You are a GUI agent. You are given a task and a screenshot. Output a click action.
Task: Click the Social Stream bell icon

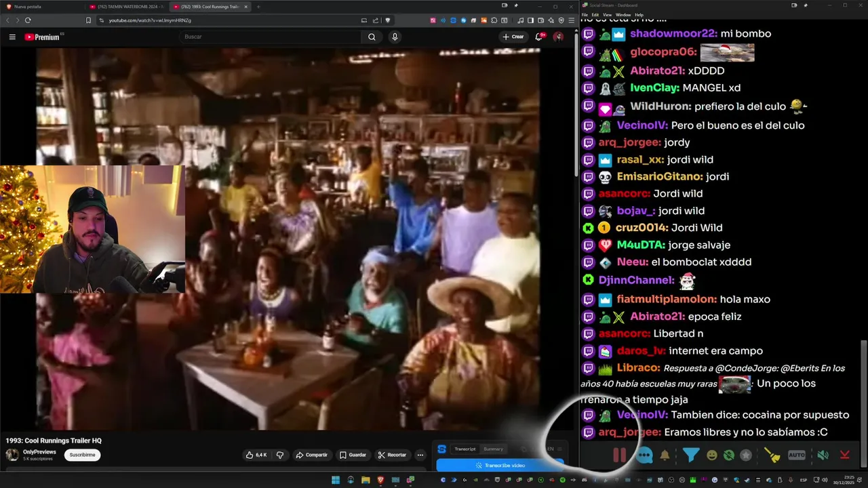tap(665, 455)
